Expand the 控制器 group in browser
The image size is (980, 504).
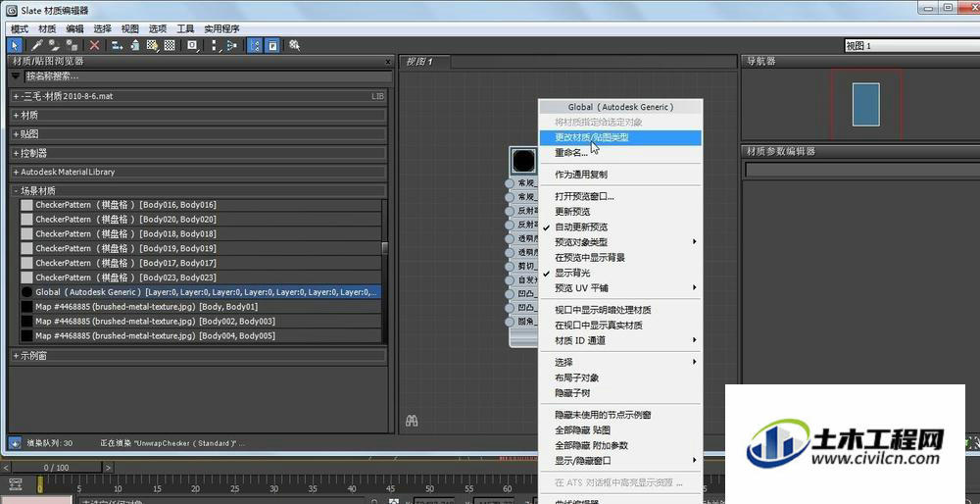coord(199,153)
